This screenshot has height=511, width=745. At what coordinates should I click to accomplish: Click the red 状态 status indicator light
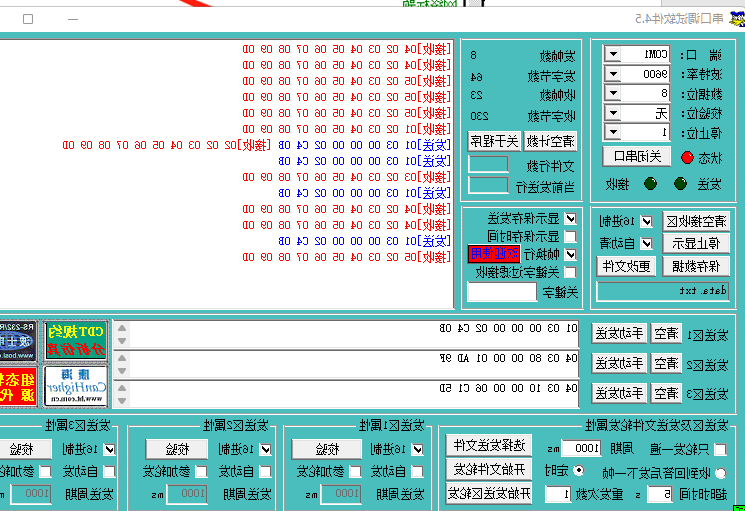[x=687, y=158]
